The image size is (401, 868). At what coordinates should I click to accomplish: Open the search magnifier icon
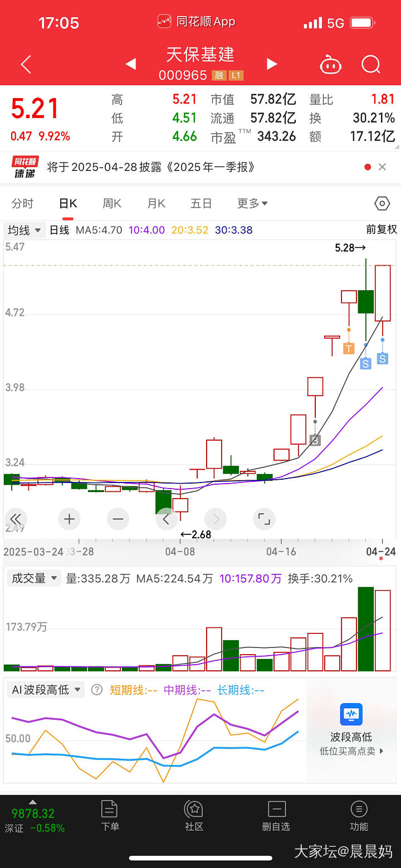tap(371, 65)
